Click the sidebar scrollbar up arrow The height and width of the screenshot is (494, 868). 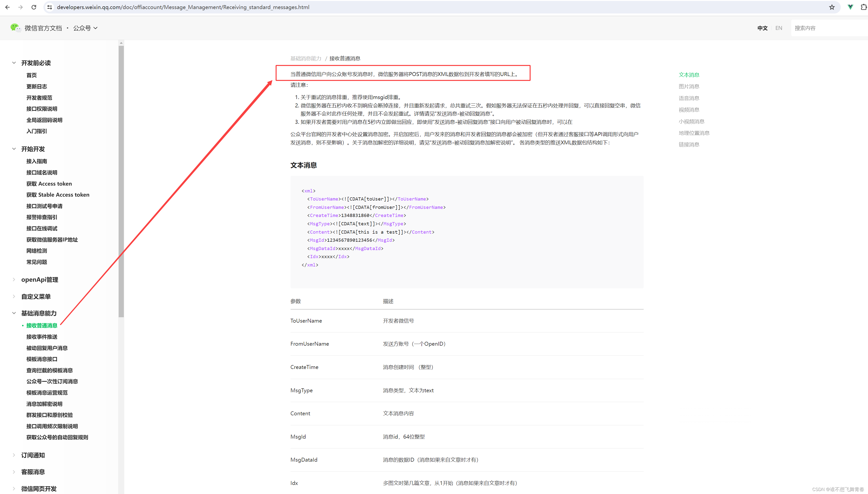pos(121,43)
